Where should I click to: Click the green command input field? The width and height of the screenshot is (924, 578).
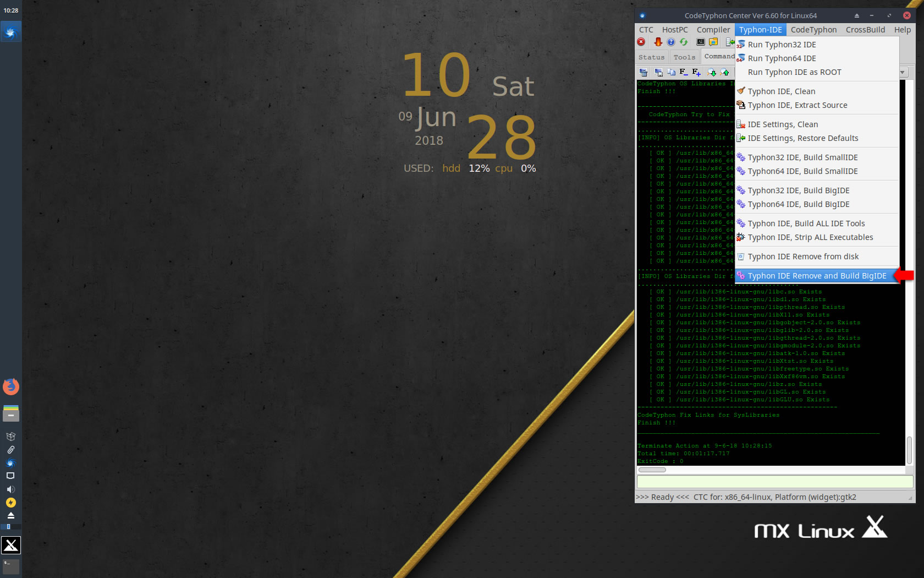775,482
